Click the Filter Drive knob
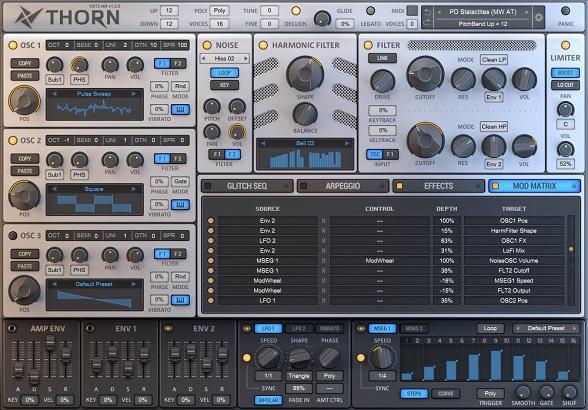The image size is (588, 410). pyautogui.click(x=382, y=81)
